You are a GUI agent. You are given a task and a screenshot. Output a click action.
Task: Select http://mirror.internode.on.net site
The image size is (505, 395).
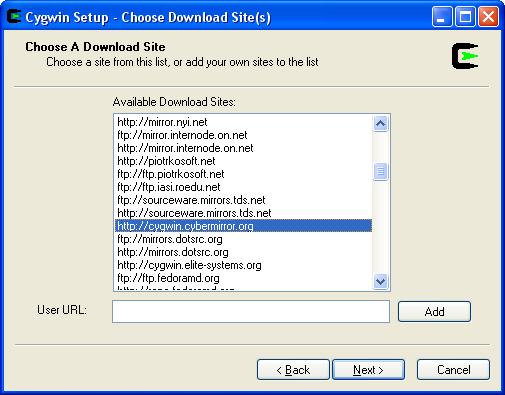point(243,148)
